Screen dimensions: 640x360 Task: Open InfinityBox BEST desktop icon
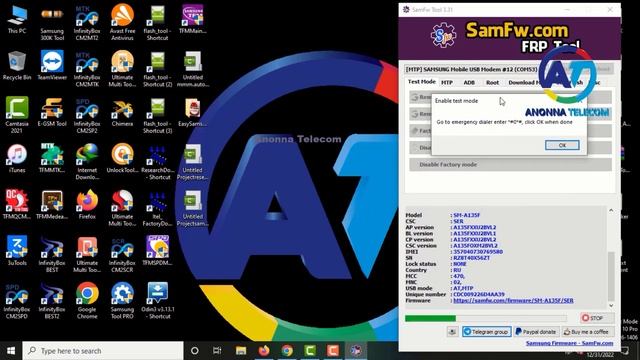52,254
